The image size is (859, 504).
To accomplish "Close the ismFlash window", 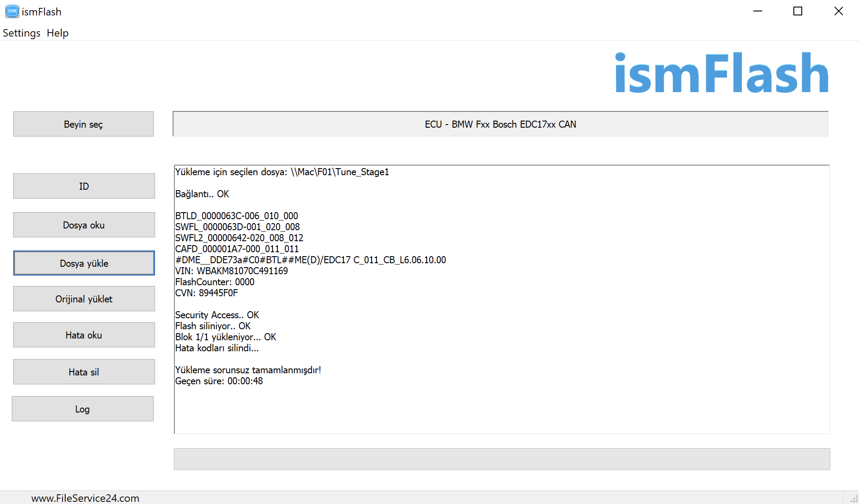I will point(839,11).
